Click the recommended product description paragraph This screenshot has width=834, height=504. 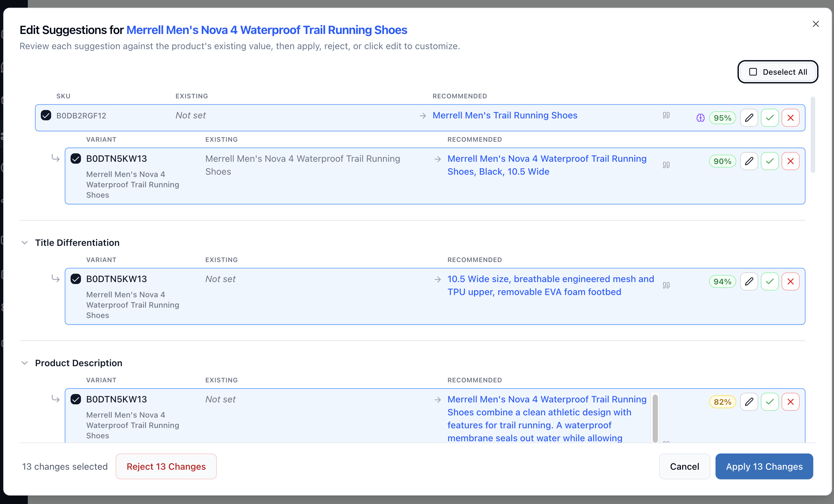(x=547, y=418)
